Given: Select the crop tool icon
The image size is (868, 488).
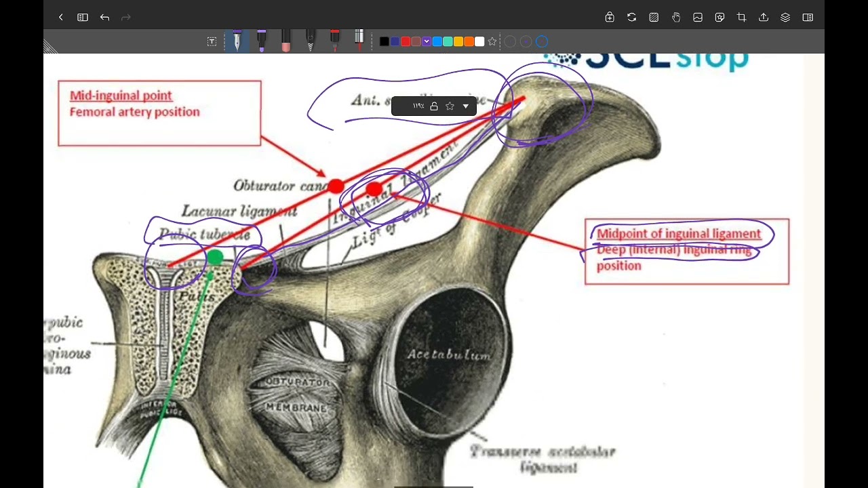Looking at the screenshot, I should (741, 18).
